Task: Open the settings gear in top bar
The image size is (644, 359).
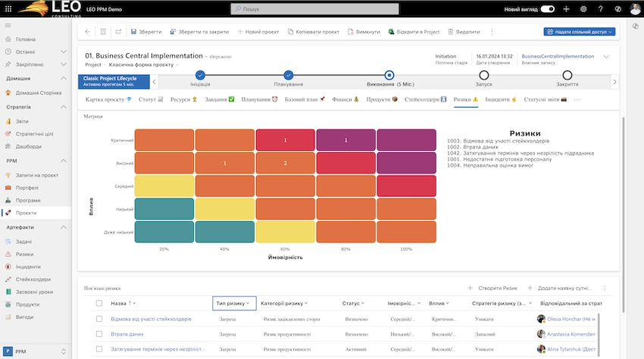Action: click(x=583, y=8)
